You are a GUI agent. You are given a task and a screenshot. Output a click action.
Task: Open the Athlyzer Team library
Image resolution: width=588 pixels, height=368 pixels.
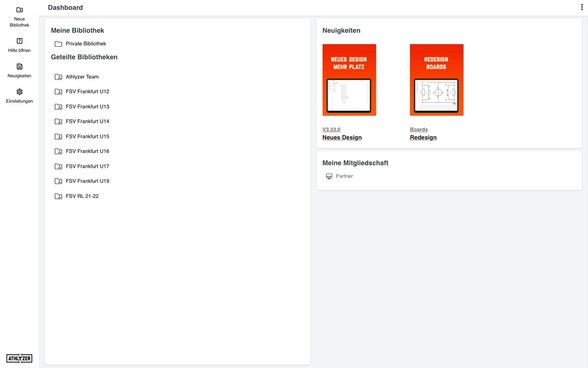[82, 77]
